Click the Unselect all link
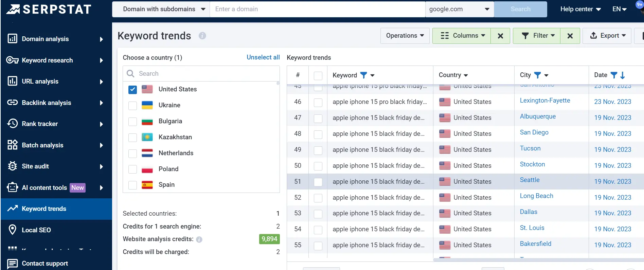The width and height of the screenshot is (644, 270). [x=263, y=57]
